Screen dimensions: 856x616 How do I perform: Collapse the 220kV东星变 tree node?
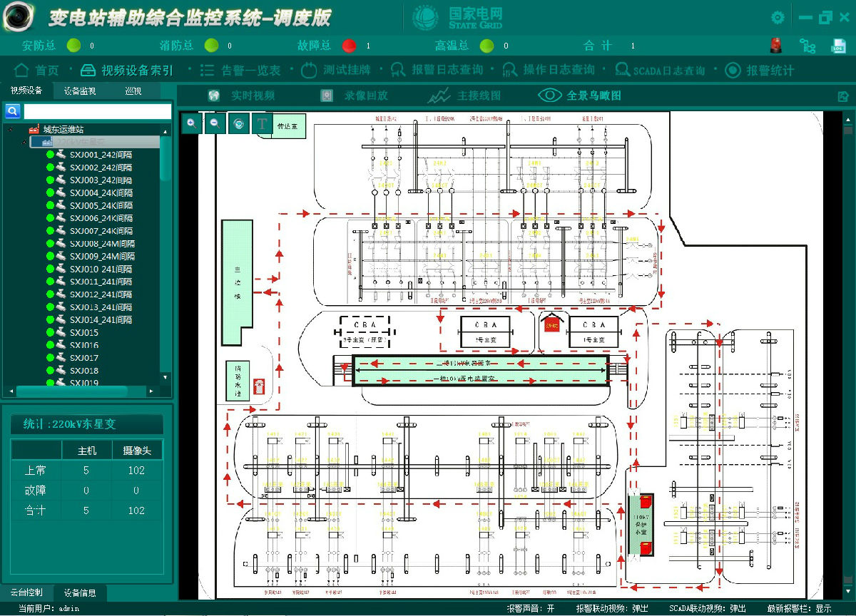pyautogui.click(x=24, y=142)
